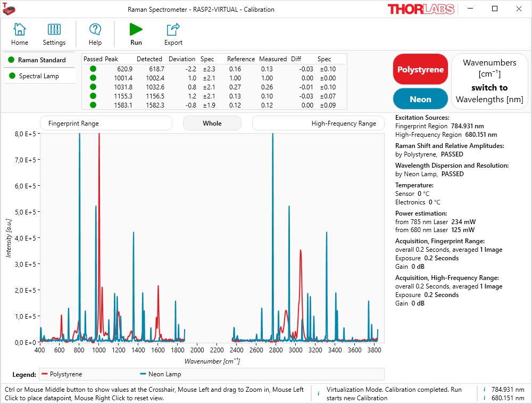Click the Electronics 0 °C temperature reading

(x=418, y=202)
